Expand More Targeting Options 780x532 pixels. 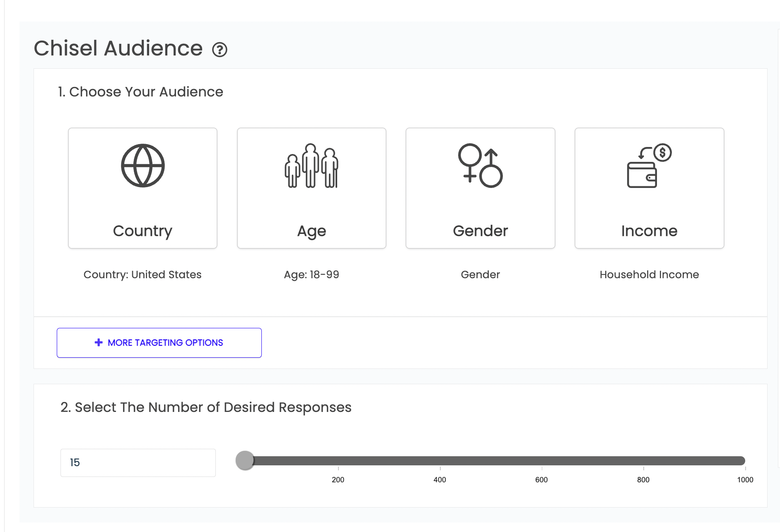[x=159, y=343]
